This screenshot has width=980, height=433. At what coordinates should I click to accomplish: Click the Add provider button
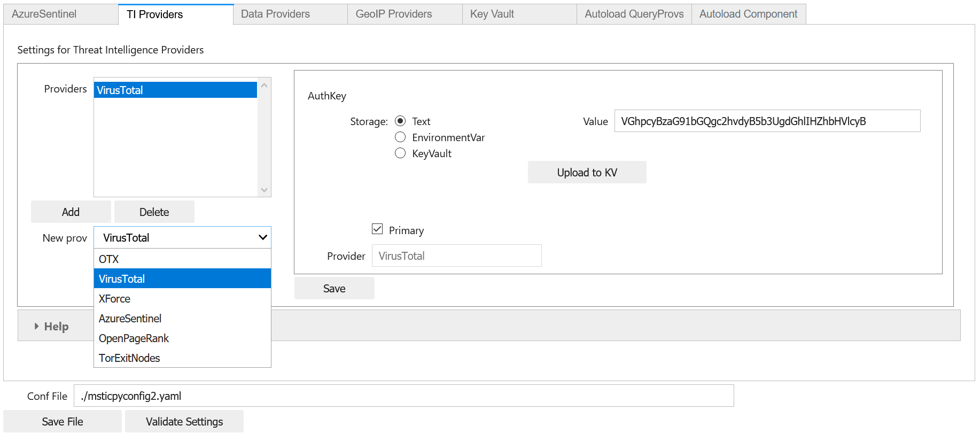(71, 212)
